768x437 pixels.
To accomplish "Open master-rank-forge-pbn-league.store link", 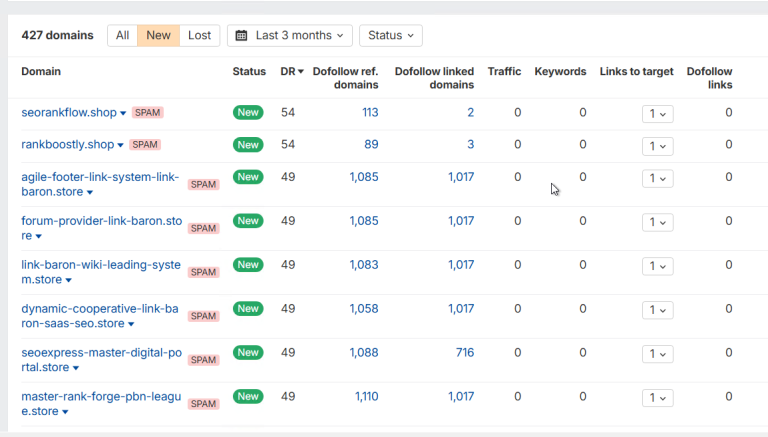I will (x=101, y=404).
